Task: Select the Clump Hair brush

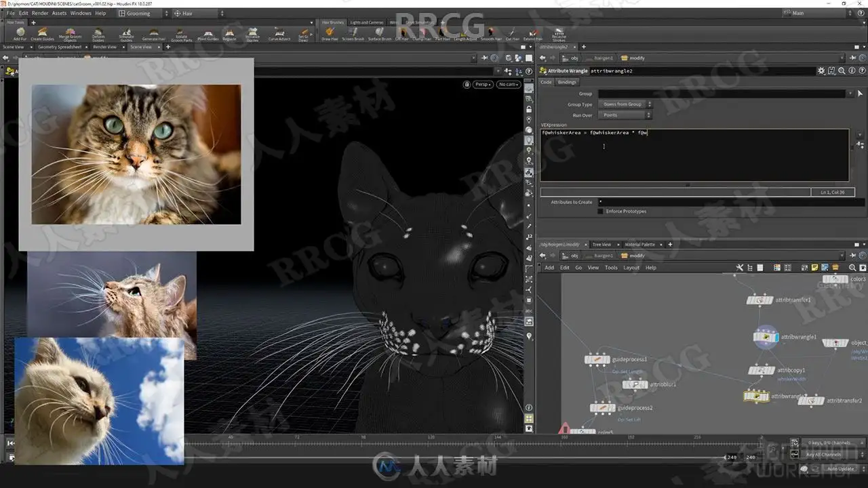Action: 421,35
